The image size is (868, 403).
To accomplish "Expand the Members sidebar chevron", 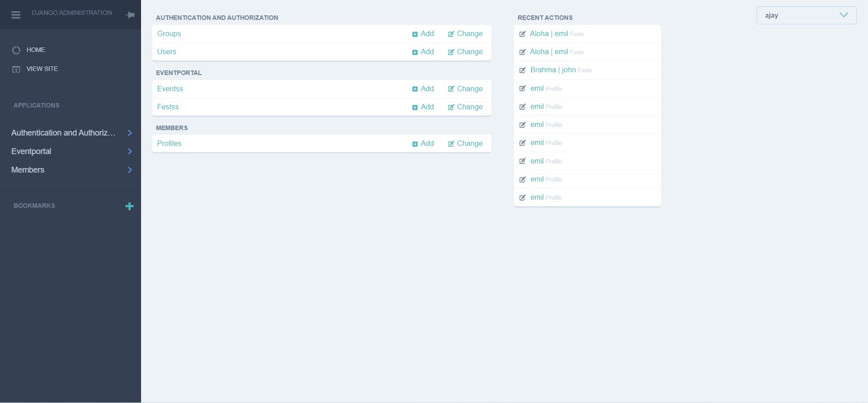I will point(130,170).
